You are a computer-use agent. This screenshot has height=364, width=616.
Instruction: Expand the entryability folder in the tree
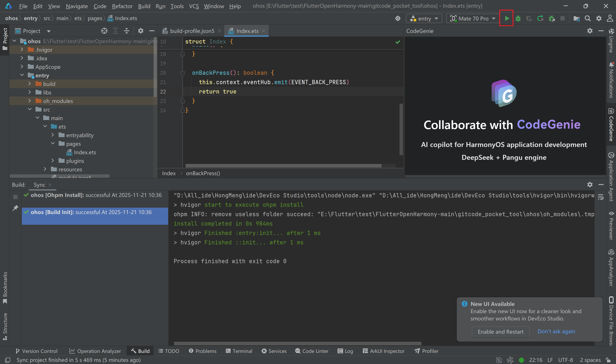(53, 135)
